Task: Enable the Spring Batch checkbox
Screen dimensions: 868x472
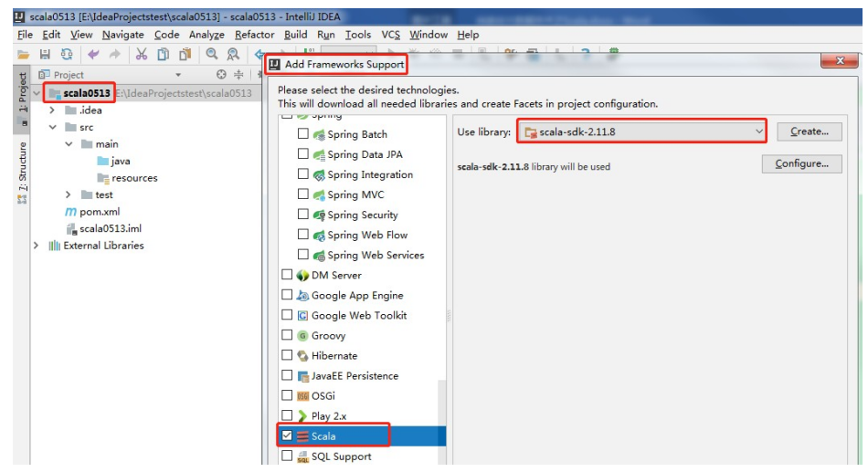Action: (x=302, y=133)
